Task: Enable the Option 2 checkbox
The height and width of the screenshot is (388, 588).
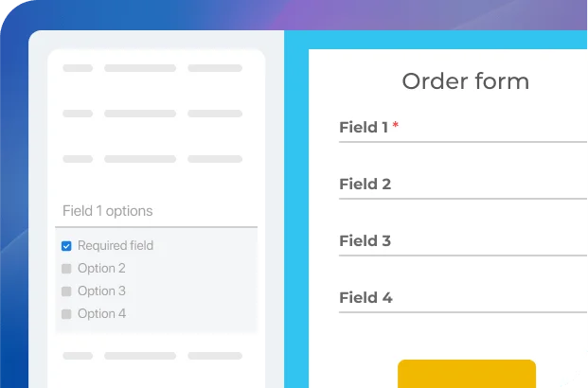Action: pyautogui.click(x=66, y=269)
